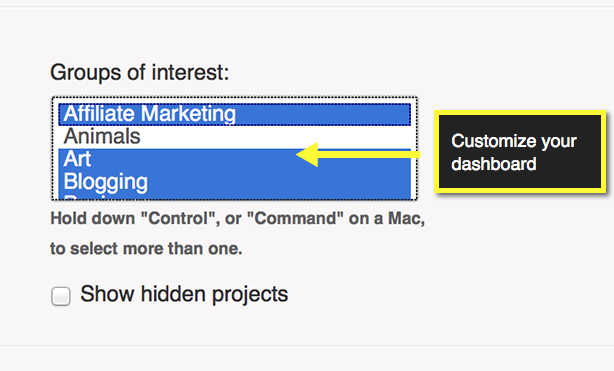This screenshot has width=614, height=371.
Task: Click the "Hold down Control" hint line
Action: point(237,219)
